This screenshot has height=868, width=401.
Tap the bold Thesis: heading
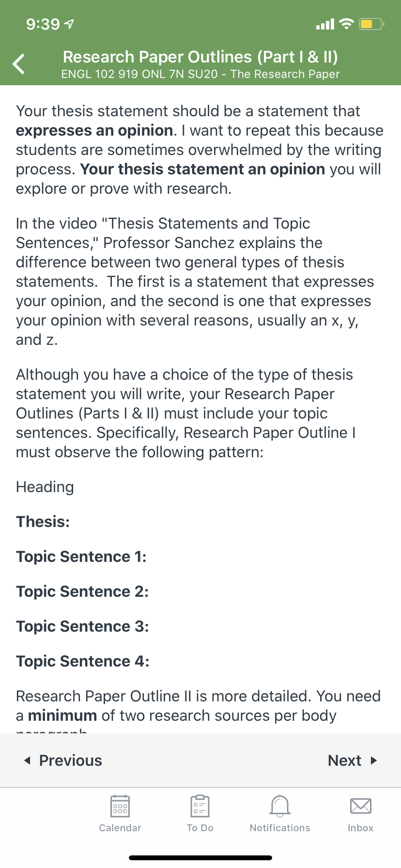click(x=43, y=522)
